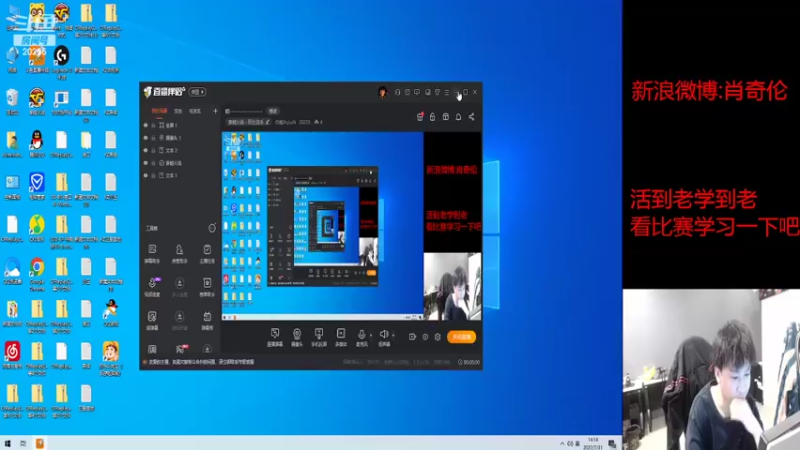Click the live preview canvas
Viewport: 800px width, 450px height.
tap(352, 226)
